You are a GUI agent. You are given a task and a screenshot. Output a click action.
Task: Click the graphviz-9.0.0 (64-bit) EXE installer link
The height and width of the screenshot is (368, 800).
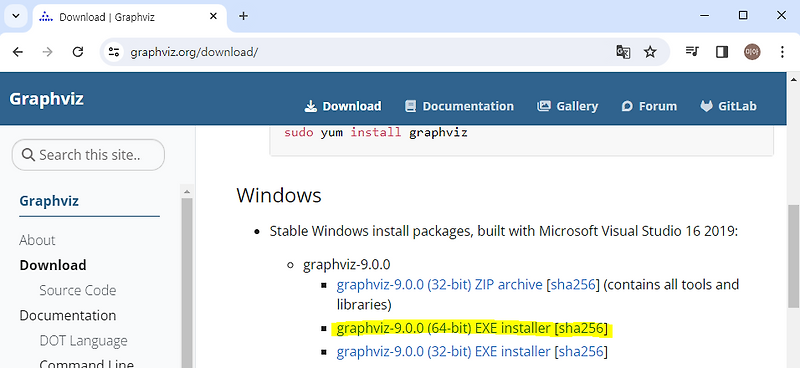(x=444, y=328)
